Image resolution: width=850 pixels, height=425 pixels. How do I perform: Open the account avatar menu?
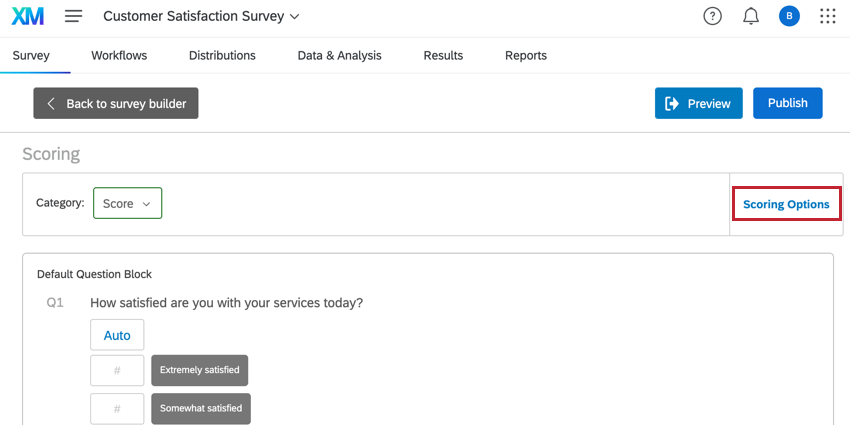[789, 17]
